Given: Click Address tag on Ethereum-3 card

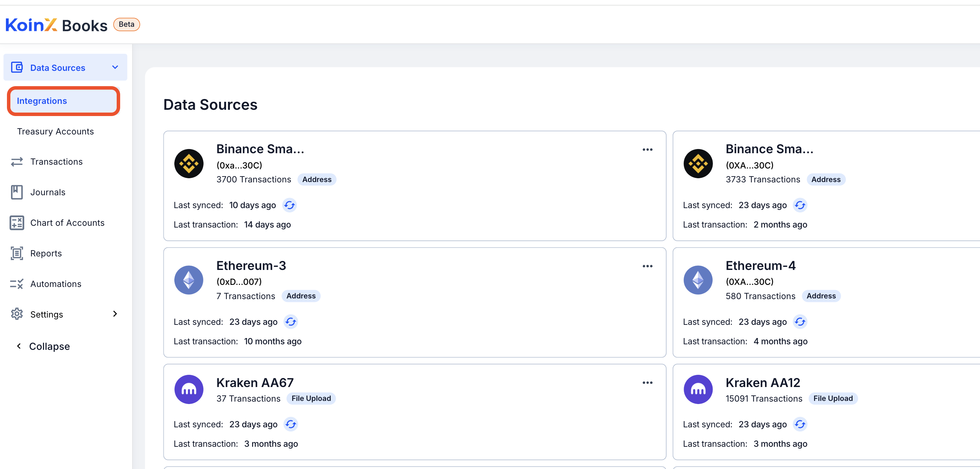Looking at the screenshot, I should click(301, 296).
